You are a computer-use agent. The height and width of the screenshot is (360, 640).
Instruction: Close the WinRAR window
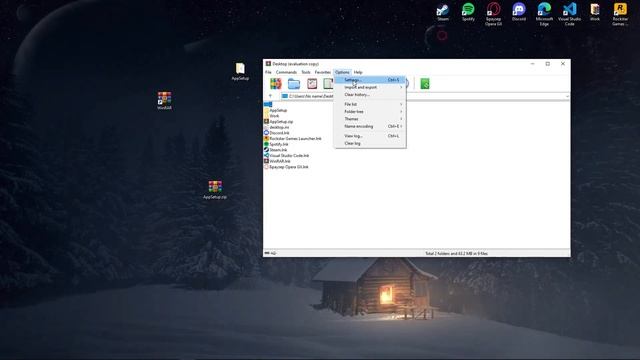[563, 64]
